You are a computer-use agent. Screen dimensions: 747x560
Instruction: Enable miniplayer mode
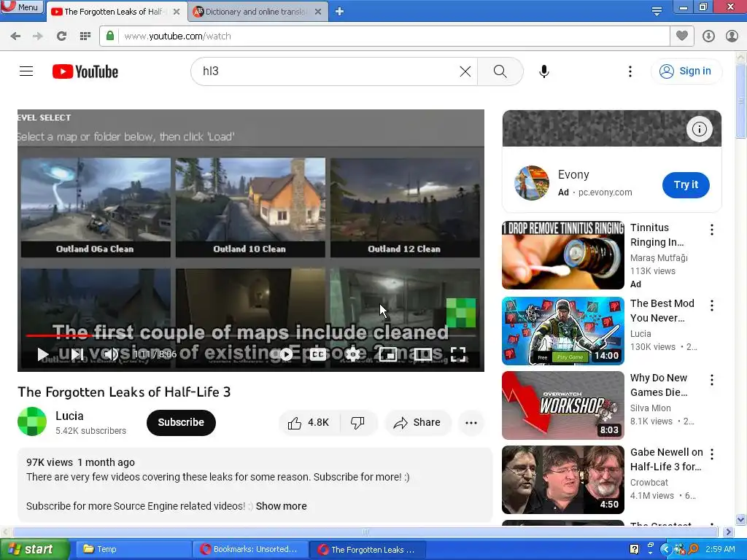(x=388, y=354)
